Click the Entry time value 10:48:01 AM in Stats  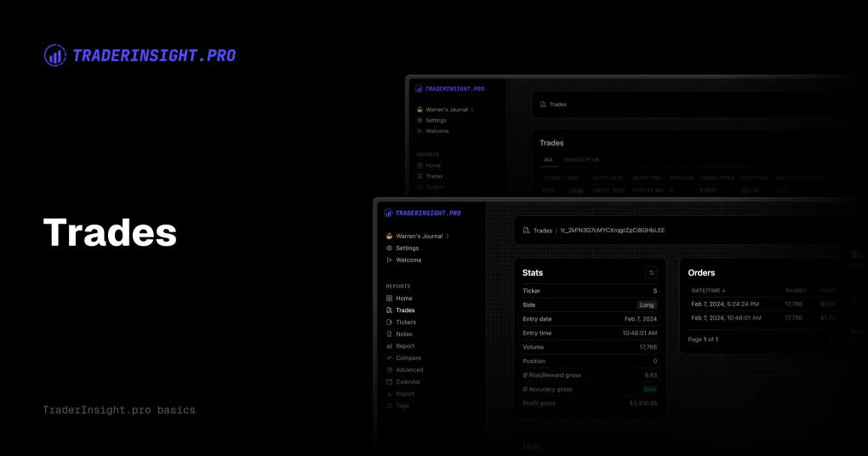click(x=639, y=333)
